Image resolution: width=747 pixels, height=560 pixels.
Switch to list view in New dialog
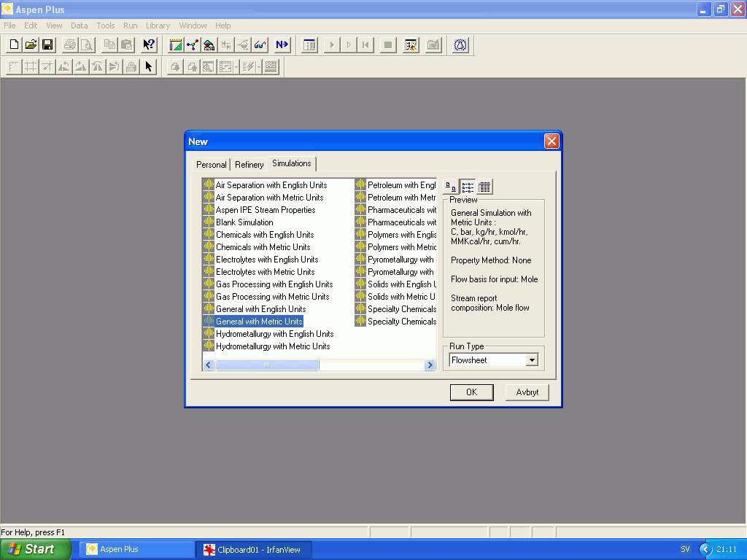(x=468, y=187)
